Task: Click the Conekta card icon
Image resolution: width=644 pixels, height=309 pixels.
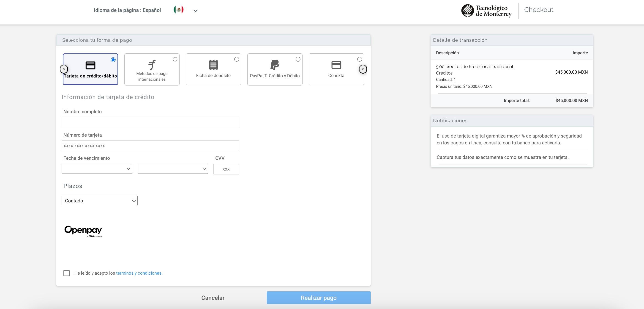Action: click(336, 65)
